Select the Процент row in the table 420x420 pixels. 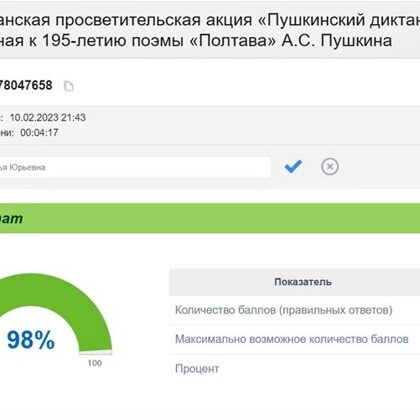295,369
